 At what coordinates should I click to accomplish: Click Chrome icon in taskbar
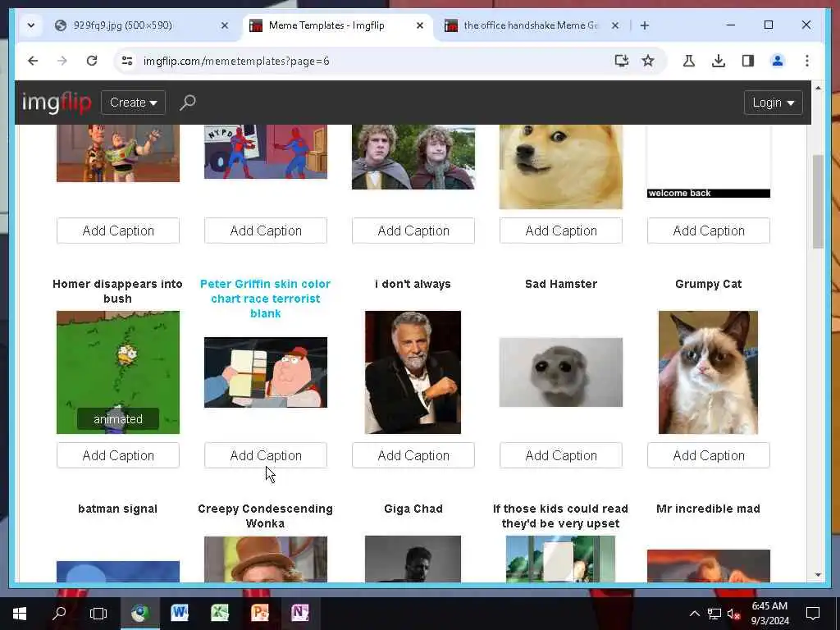click(139, 613)
